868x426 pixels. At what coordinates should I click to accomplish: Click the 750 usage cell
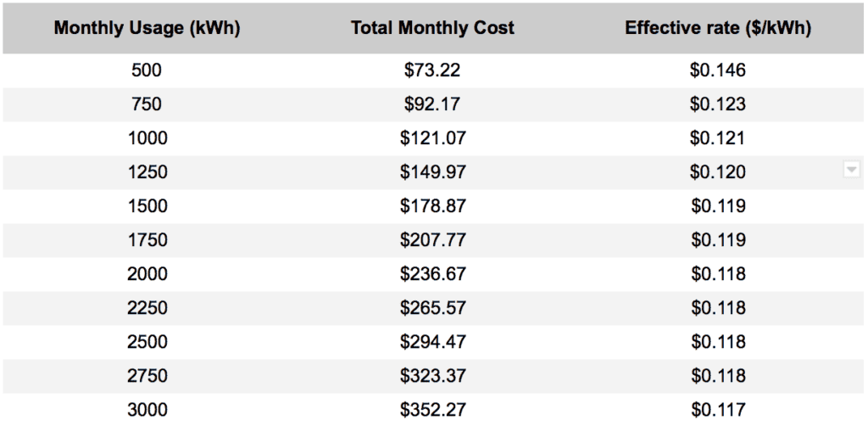pos(147,104)
